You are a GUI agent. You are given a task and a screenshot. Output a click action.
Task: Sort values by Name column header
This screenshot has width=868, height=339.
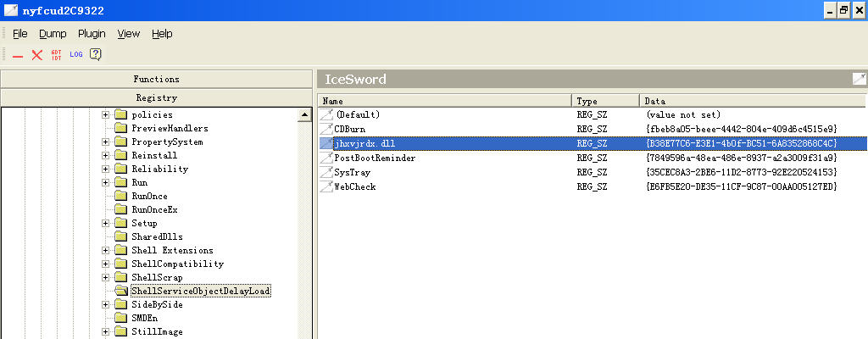click(444, 101)
